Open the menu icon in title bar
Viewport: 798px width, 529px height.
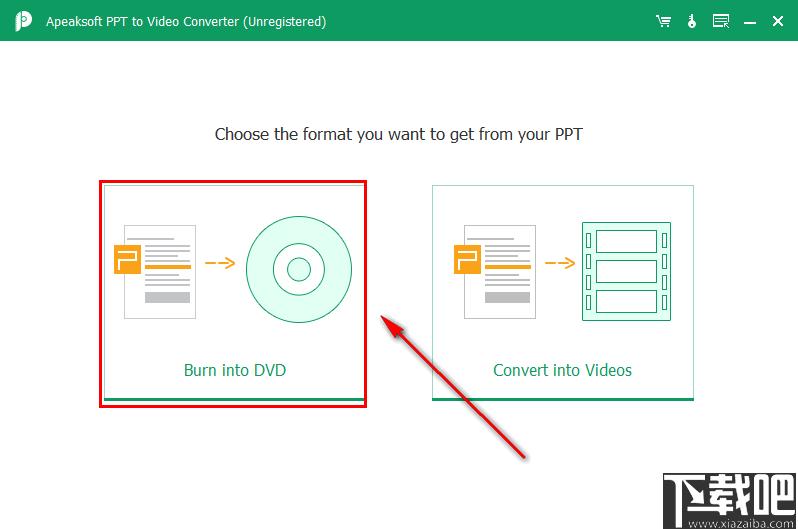(721, 21)
